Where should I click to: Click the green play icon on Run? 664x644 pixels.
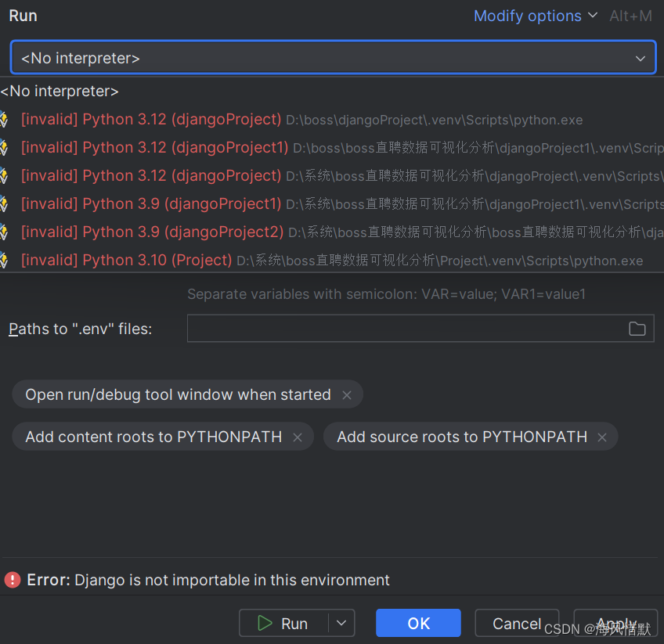click(x=265, y=623)
